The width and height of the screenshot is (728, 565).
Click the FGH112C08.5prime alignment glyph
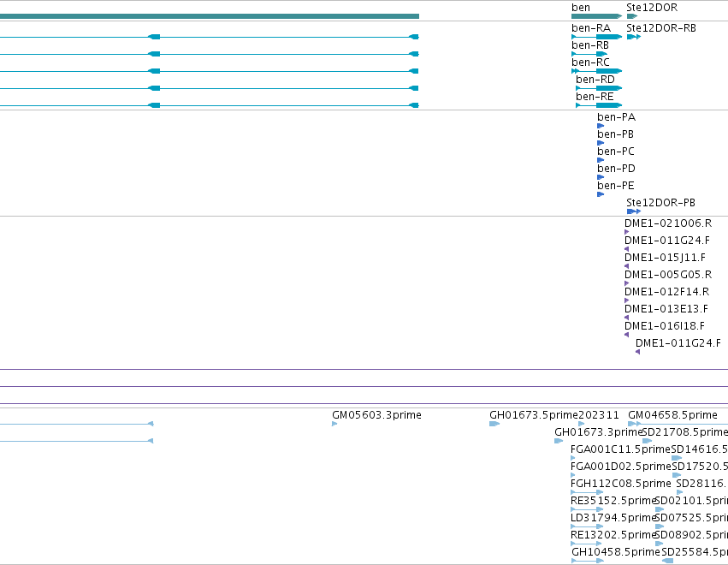[x=587, y=492]
